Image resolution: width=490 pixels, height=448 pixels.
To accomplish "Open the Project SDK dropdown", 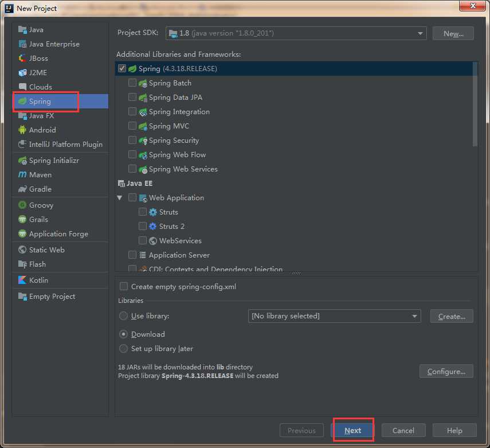I will click(x=296, y=33).
